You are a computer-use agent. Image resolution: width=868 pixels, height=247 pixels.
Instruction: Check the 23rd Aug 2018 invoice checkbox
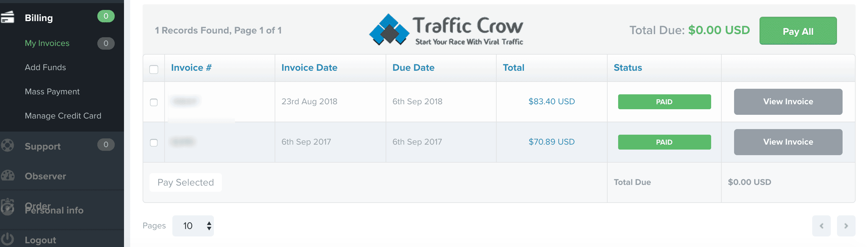pos(154,102)
